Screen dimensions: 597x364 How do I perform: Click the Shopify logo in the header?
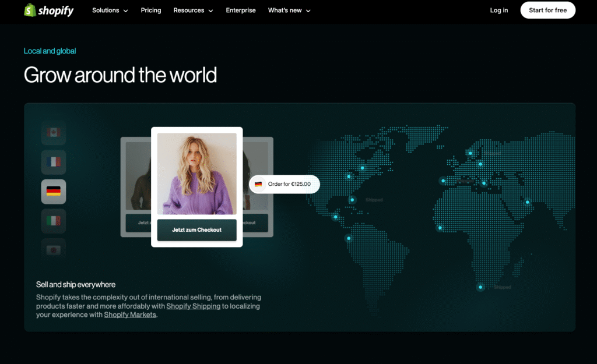click(49, 10)
